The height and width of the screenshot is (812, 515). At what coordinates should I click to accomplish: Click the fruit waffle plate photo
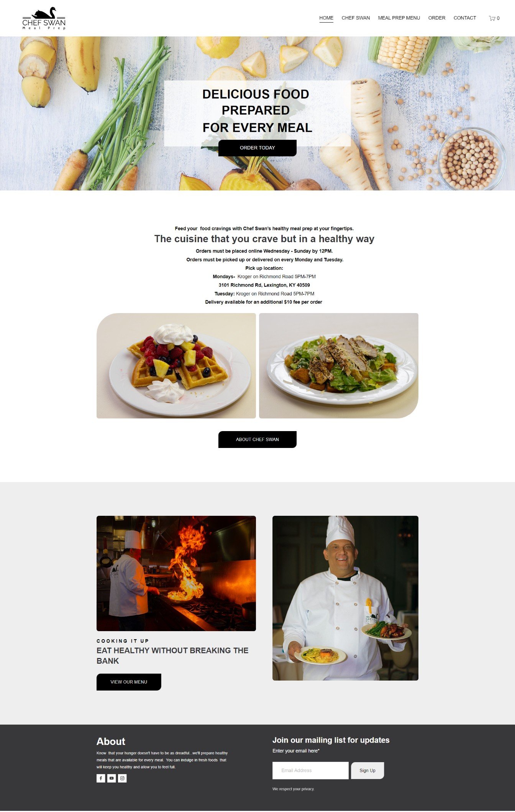click(176, 366)
